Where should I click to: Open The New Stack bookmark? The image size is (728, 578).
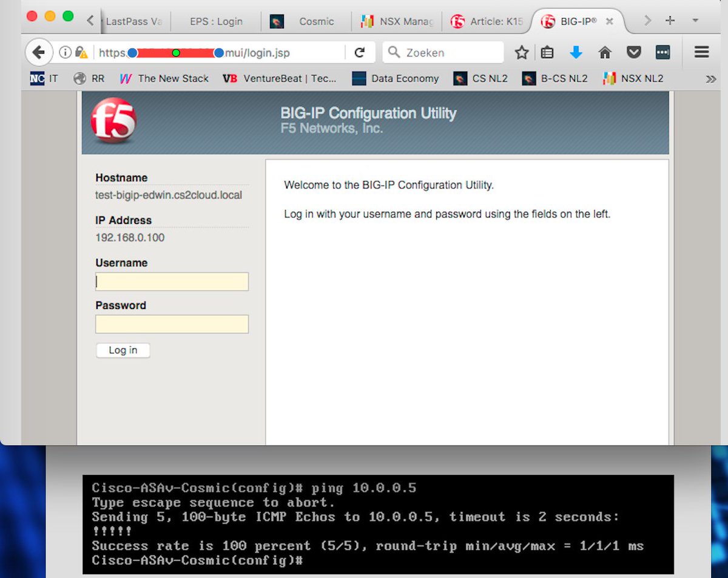[x=164, y=78]
